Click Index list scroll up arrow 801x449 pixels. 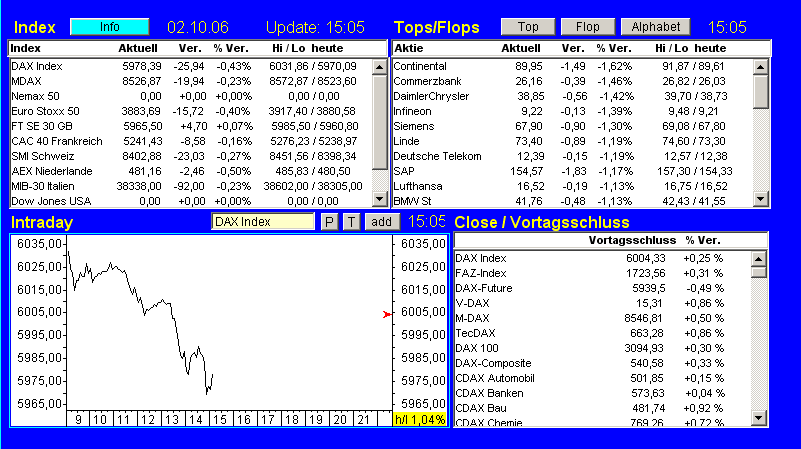380,67
